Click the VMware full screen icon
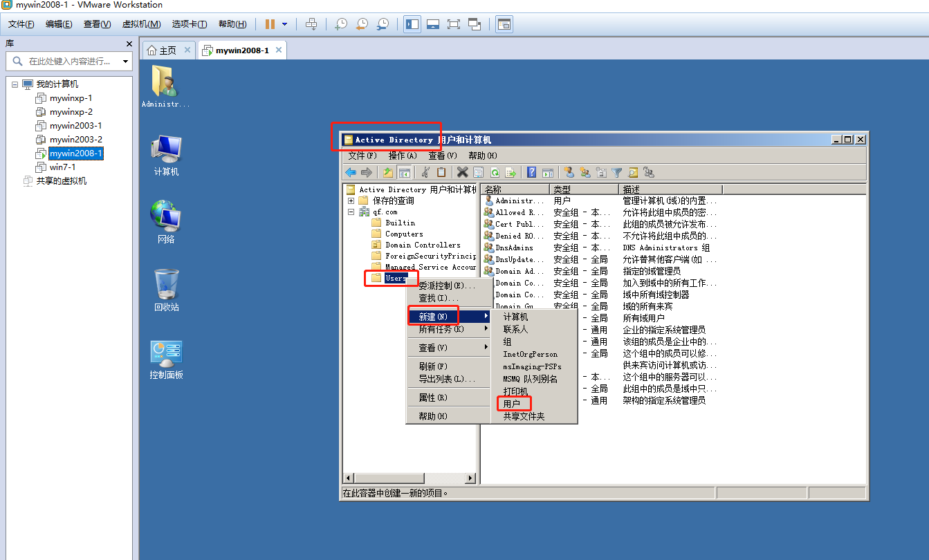929x560 pixels. click(x=454, y=24)
